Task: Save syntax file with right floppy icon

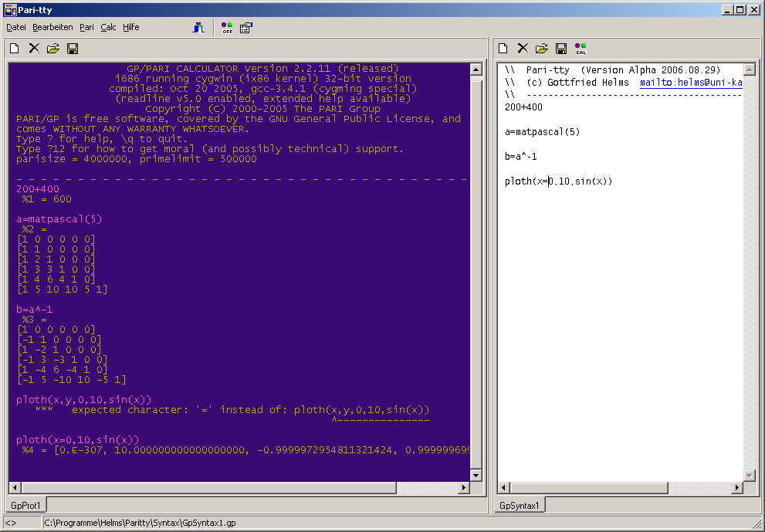Action: [x=561, y=49]
